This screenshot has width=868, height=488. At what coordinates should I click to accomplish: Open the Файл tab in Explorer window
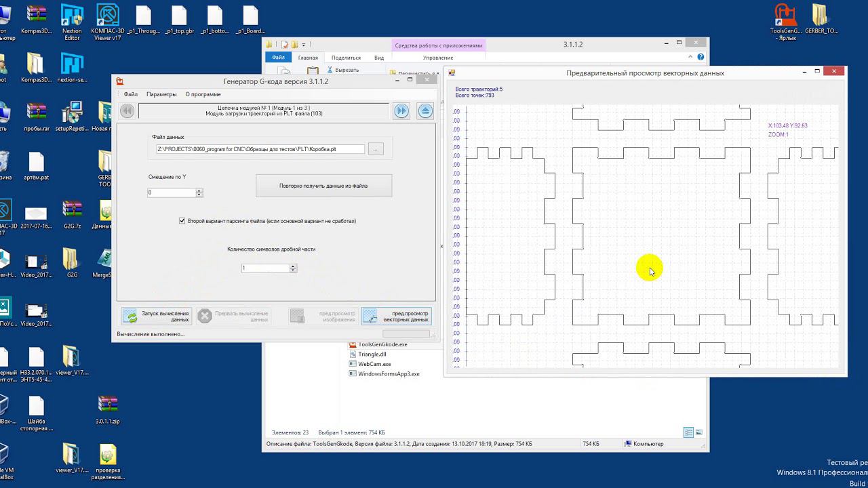pos(278,58)
